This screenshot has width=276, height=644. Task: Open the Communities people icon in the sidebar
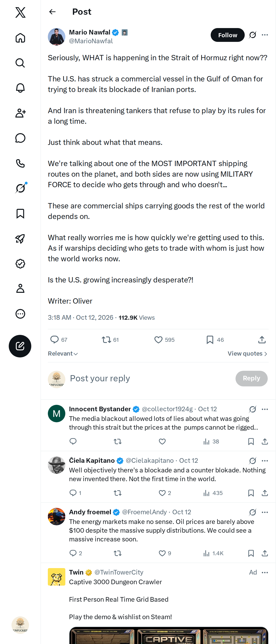[20, 113]
